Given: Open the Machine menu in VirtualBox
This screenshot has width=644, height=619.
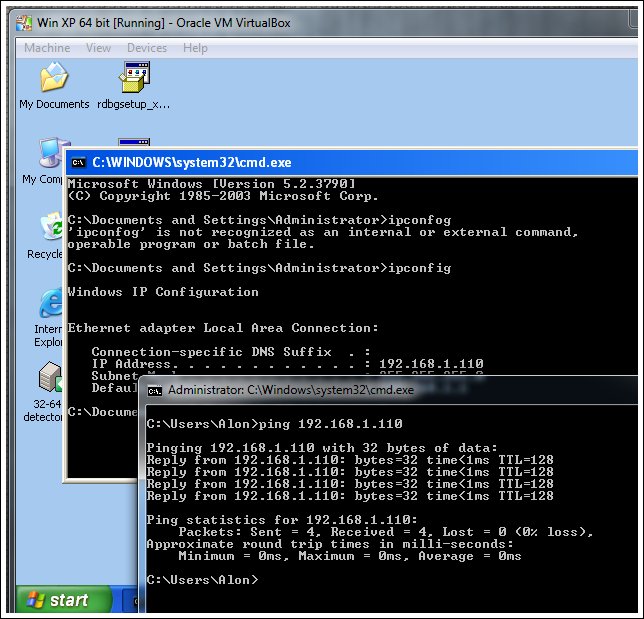Looking at the screenshot, I should (x=47, y=48).
